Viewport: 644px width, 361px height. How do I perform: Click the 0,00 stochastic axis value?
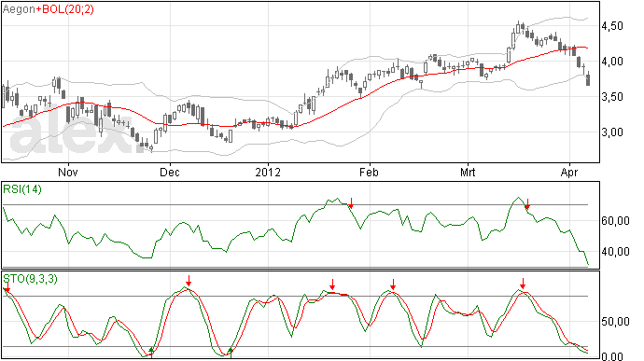(612, 356)
